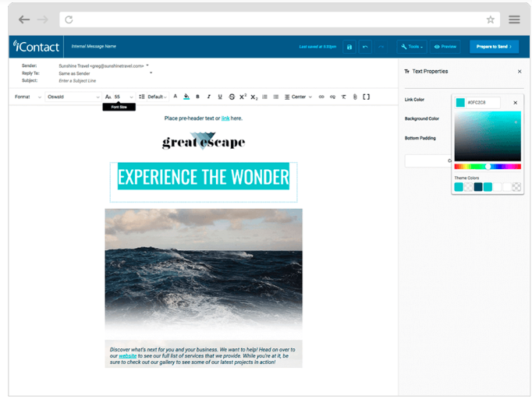Click the insert link icon
Screen dimensions: 532x399
point(321,97)
